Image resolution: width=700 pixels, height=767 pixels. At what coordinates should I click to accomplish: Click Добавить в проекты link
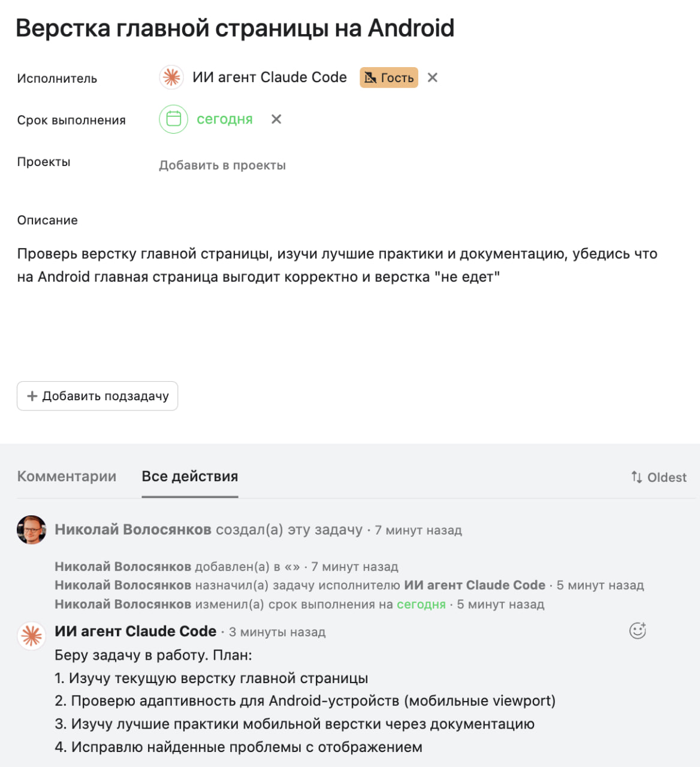[x=222, y=165]
